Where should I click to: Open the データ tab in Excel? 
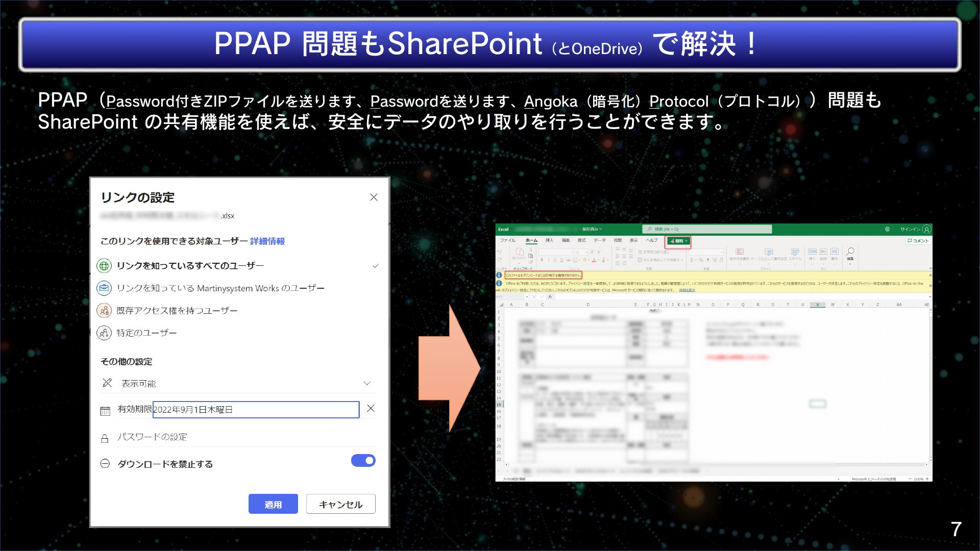600,240
